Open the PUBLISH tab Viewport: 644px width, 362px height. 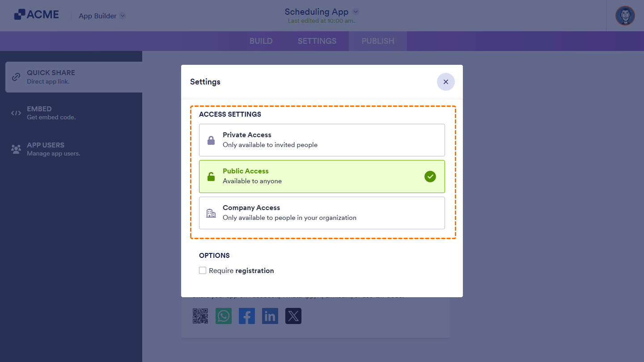378,41
